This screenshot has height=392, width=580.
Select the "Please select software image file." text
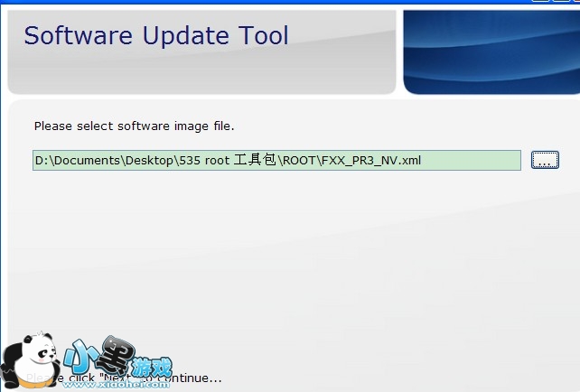pos(135,126)
